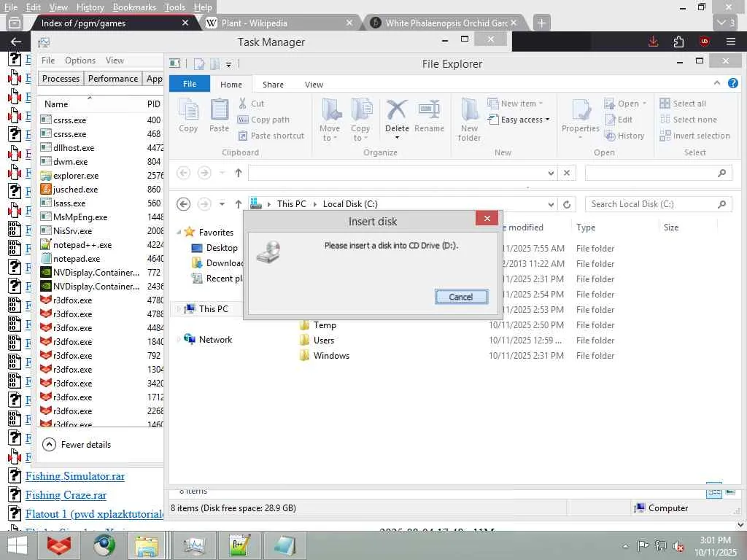Image resolution: width=747 pixels, height=560 pixels.
Task: Open the browser downloads icon
Action: click(x=653, y=42)
